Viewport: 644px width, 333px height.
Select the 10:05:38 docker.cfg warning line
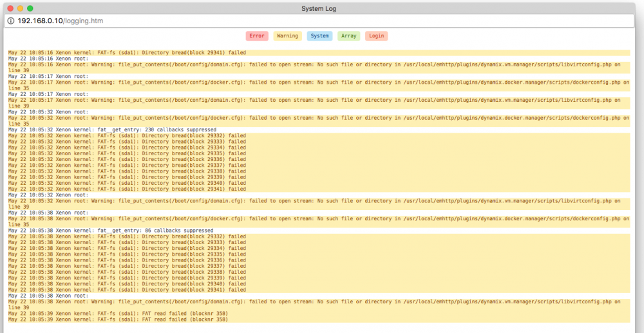[x=319, y=222]
